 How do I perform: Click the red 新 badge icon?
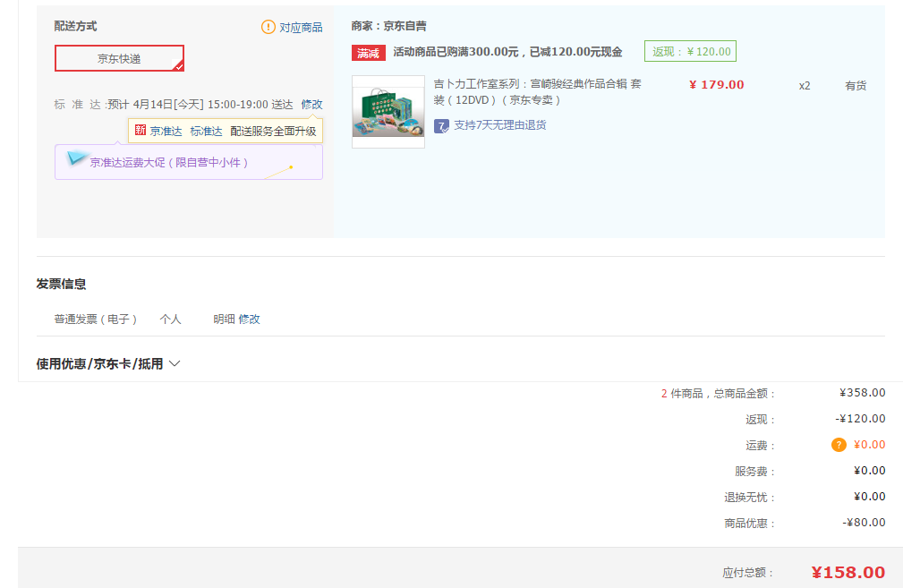click(141, 130)
